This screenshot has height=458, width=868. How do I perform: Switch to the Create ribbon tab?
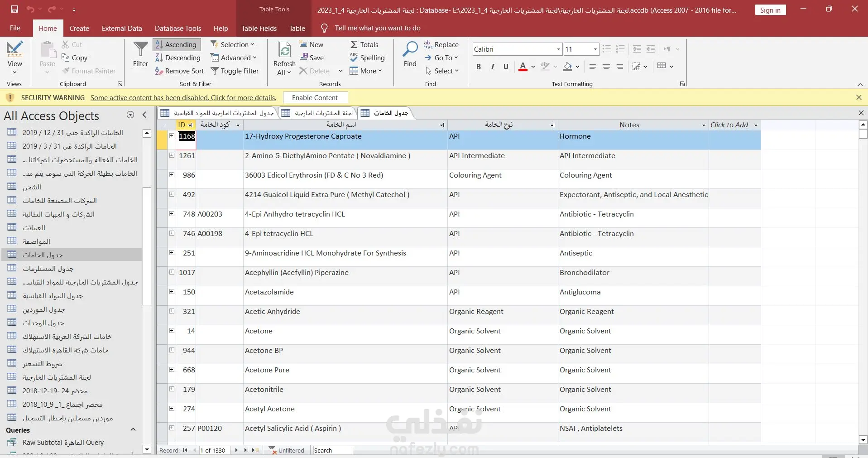tap(79, 28)
